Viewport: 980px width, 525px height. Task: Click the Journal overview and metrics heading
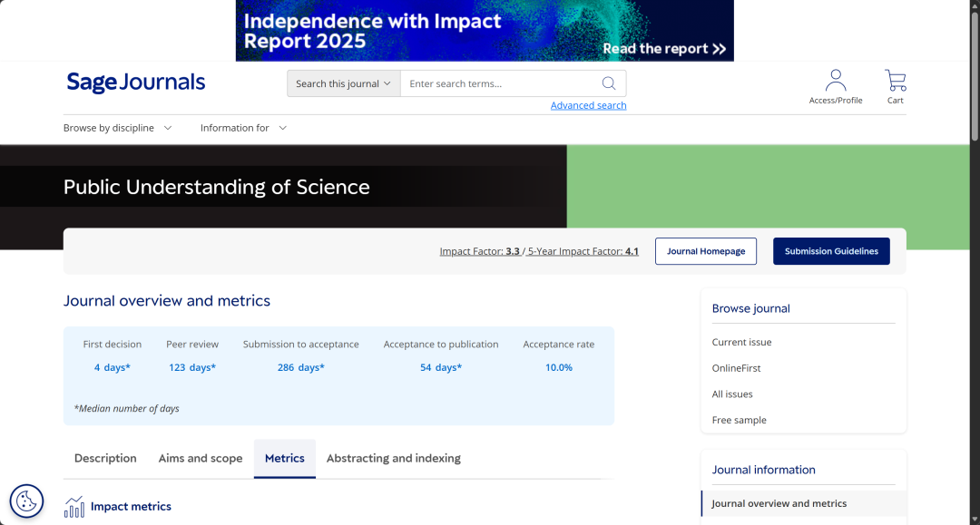(167, 301)
